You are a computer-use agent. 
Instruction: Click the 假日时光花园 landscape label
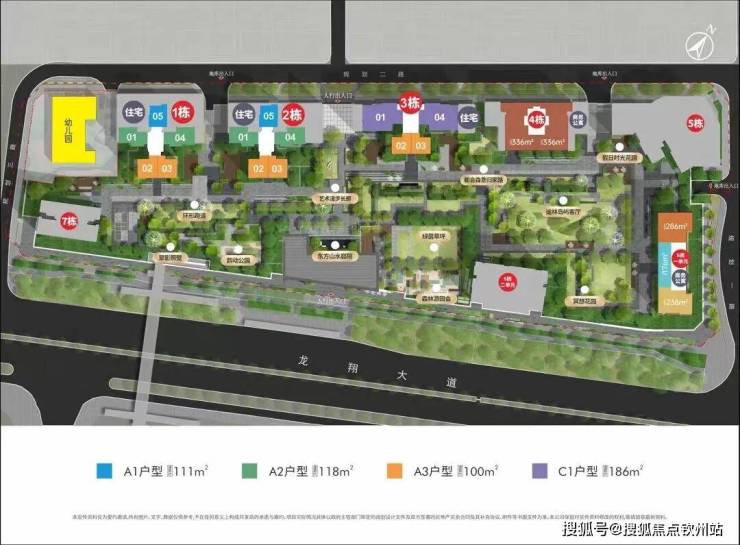(x=619, y=158)
